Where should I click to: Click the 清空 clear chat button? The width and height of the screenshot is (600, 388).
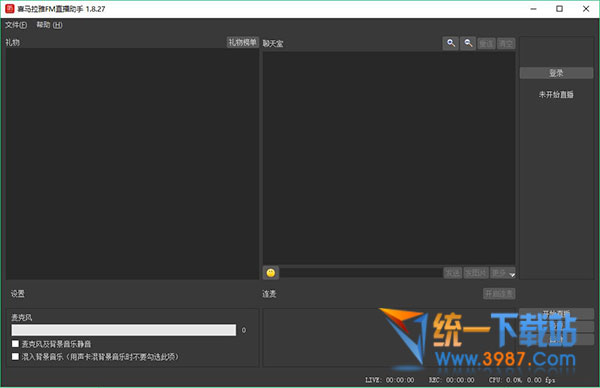pos(506,44)
